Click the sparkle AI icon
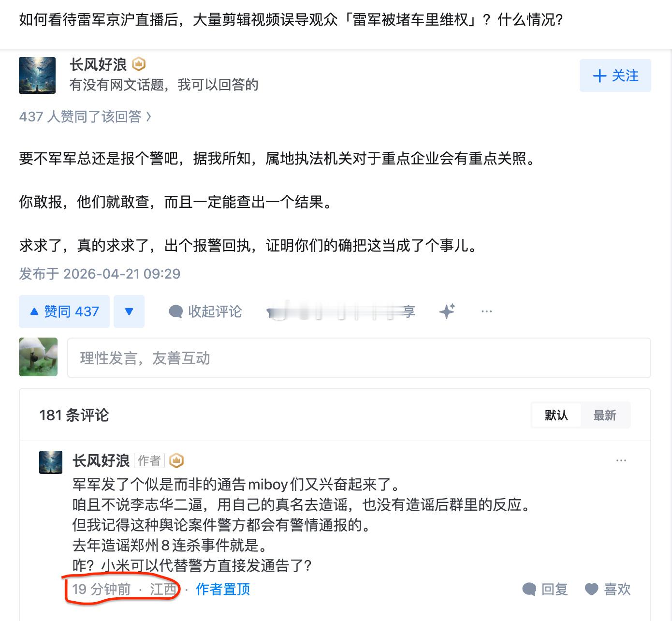 [x=447, y=311]
